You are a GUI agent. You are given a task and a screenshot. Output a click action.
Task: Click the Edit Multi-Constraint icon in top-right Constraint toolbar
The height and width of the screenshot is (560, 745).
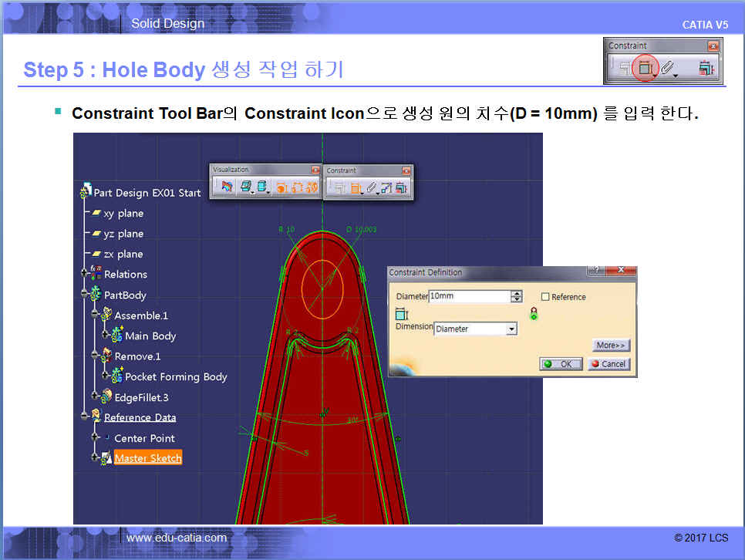pos(706,69)
